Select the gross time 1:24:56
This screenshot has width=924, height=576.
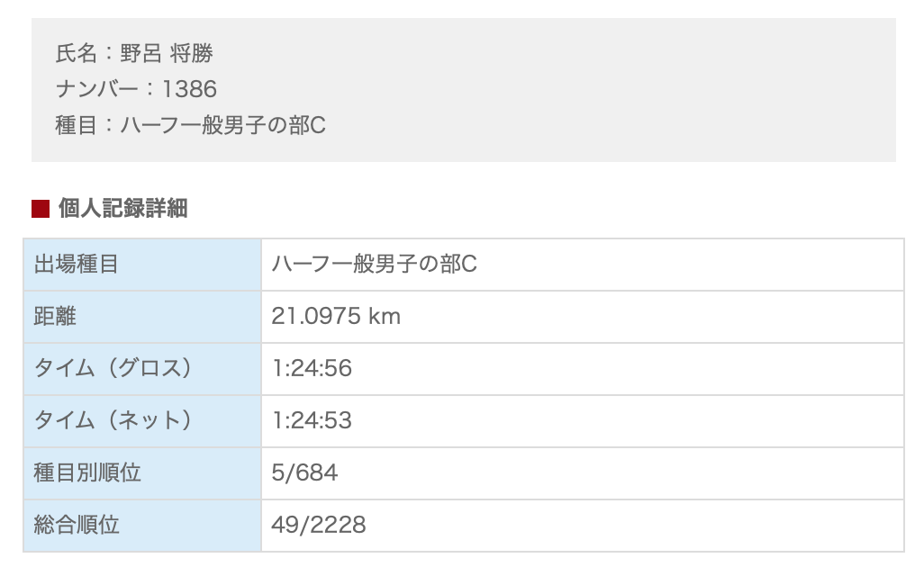point(312,369)
